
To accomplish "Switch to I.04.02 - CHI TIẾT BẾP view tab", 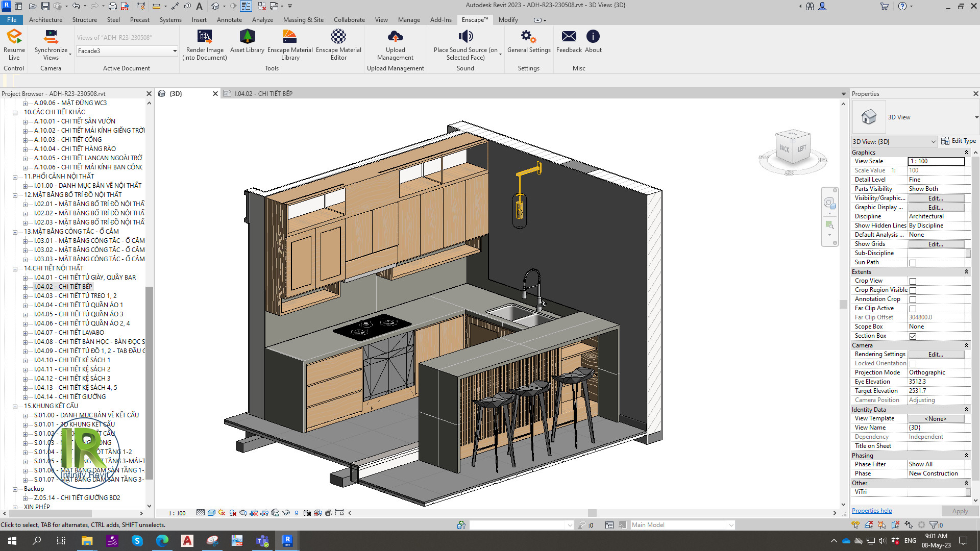I will (263, 94).
